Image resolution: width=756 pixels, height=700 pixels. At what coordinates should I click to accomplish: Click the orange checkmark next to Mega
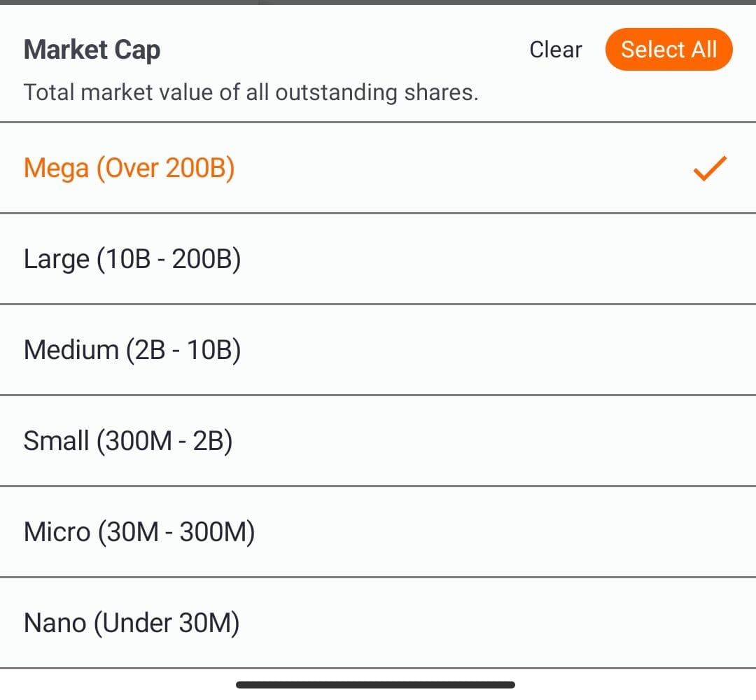tap(709, 167)
